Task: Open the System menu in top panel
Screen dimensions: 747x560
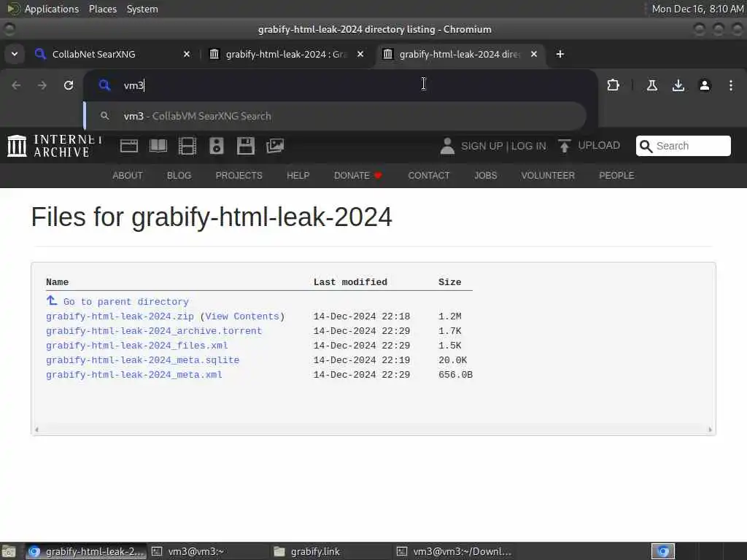Action: coord(142,9)
